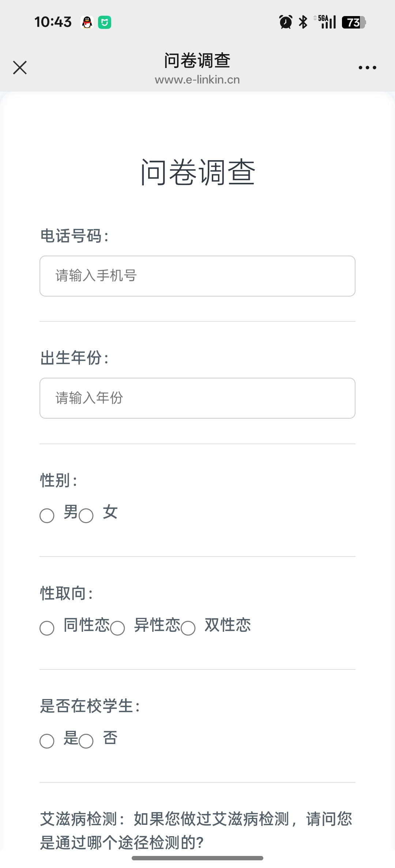Select 是 for current student
395x868 pixels.
47,741
